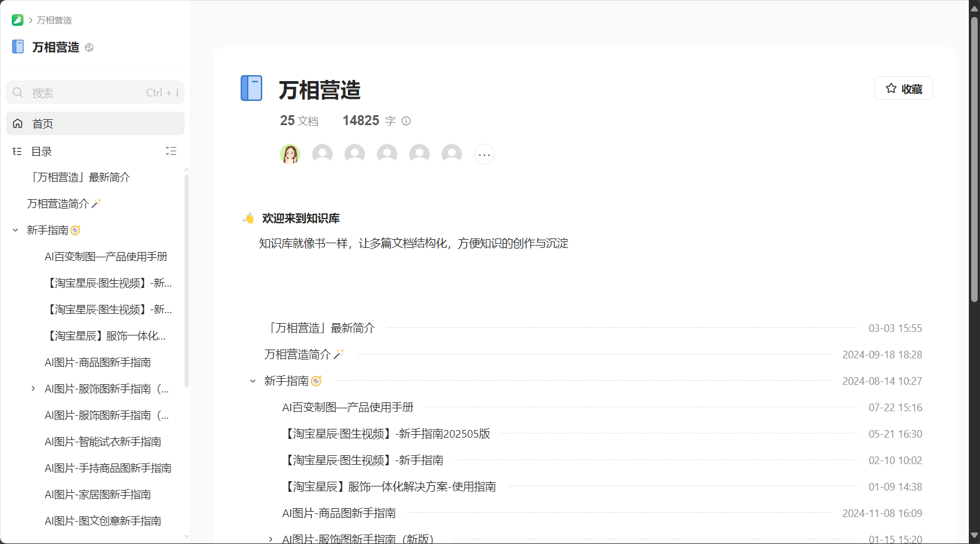Expand sidebar AI图片-服饰图新手指南 chevron
The image size is (980, 544).
pos(34,388)
